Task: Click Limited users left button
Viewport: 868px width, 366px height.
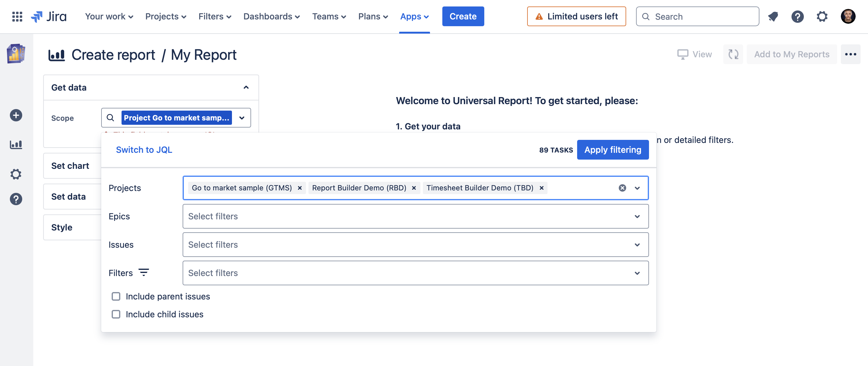Action: pos(577,17)
